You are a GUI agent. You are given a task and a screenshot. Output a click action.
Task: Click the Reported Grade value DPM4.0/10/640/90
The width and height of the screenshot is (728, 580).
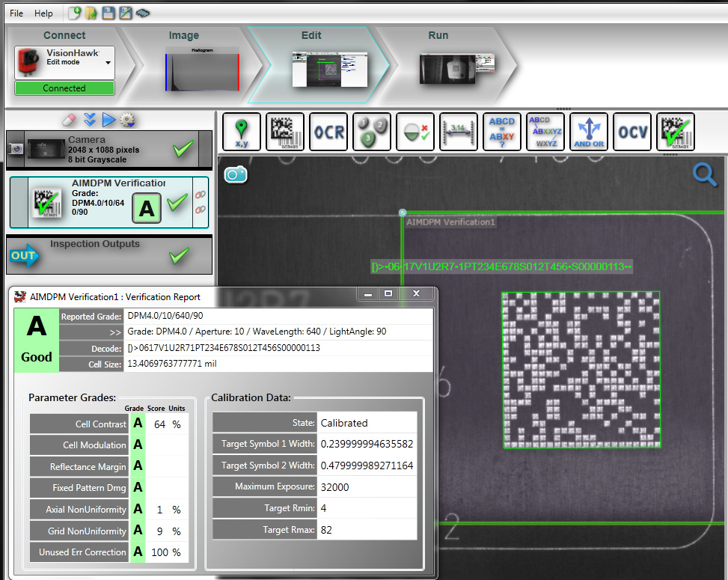165,316
